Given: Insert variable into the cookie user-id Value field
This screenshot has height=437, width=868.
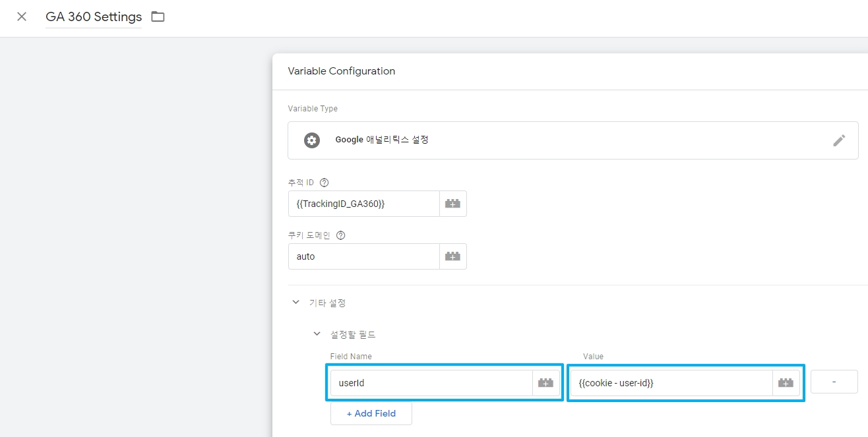Looking at the screenshot, I should click(786, 383).
